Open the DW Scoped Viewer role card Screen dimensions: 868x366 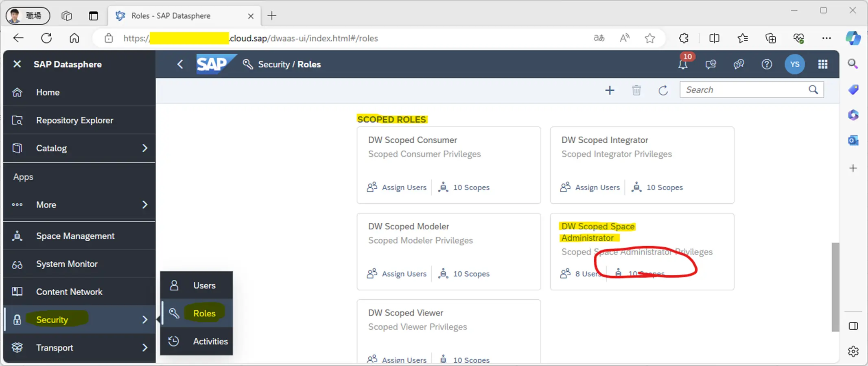click(x=449, y=331)
